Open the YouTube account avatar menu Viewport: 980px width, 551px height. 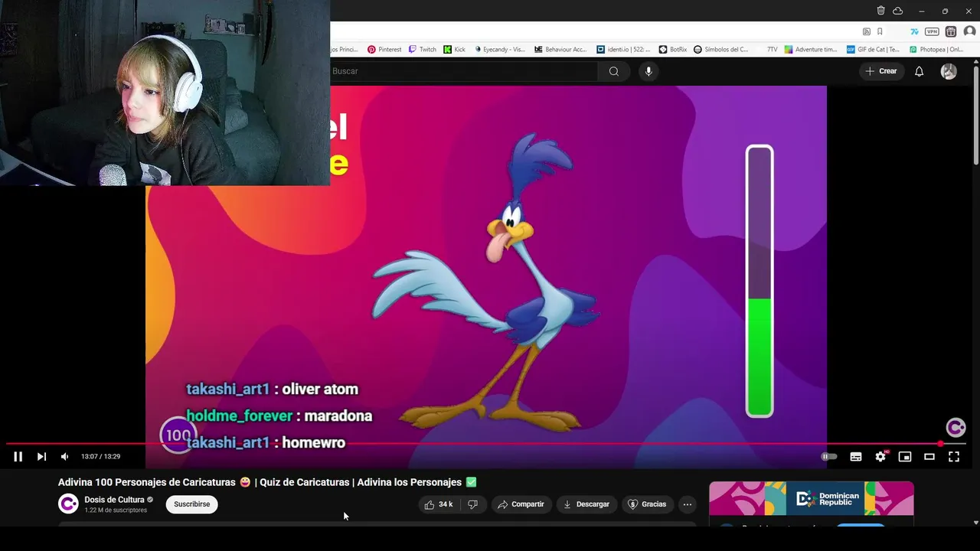pyautogui.click(x=949, y=71)
